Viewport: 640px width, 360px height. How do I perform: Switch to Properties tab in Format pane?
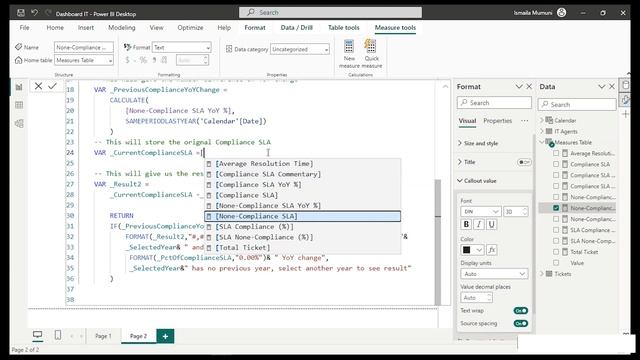tap(498, 121)
